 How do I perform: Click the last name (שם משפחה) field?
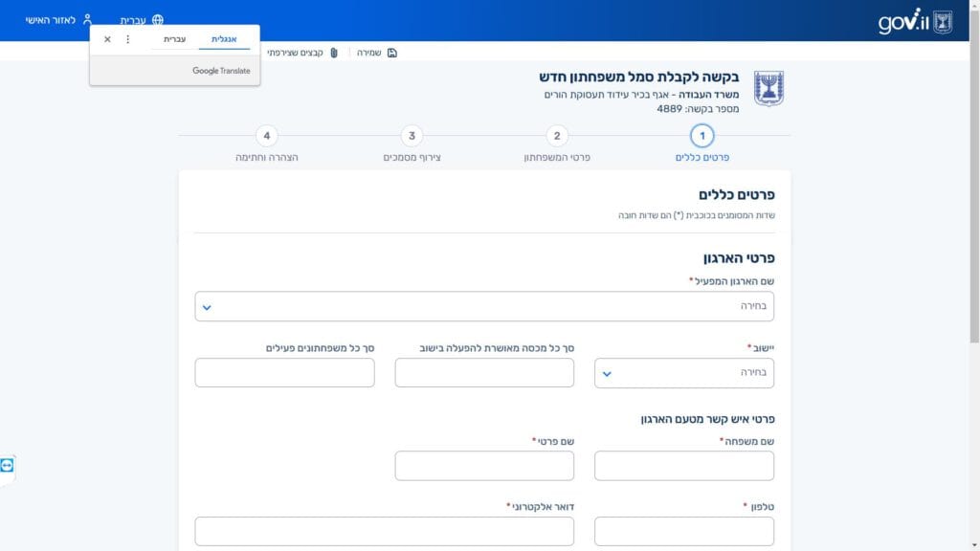(x=683, y=466)
